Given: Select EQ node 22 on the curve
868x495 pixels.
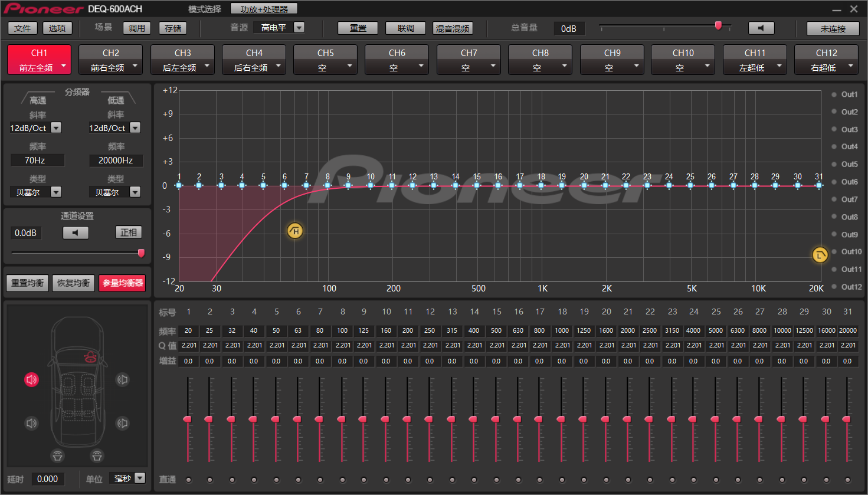Looking at the screenshot, I should (x=626, y=185).
